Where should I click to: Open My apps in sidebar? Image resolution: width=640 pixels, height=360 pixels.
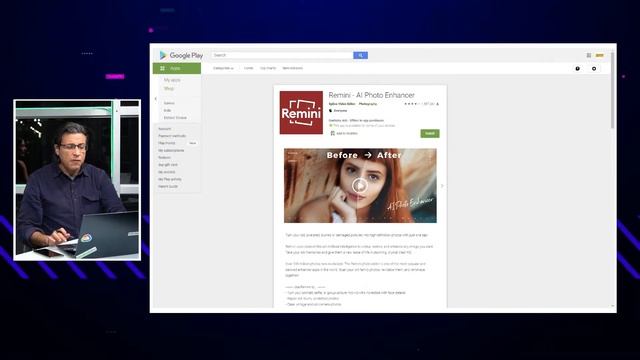pos(172,80)
